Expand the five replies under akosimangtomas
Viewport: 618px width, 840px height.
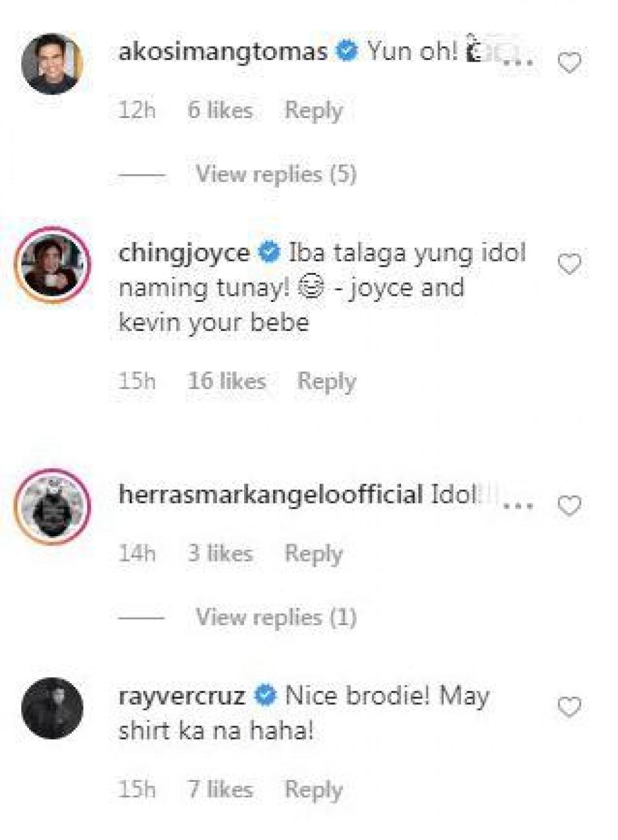276,174
